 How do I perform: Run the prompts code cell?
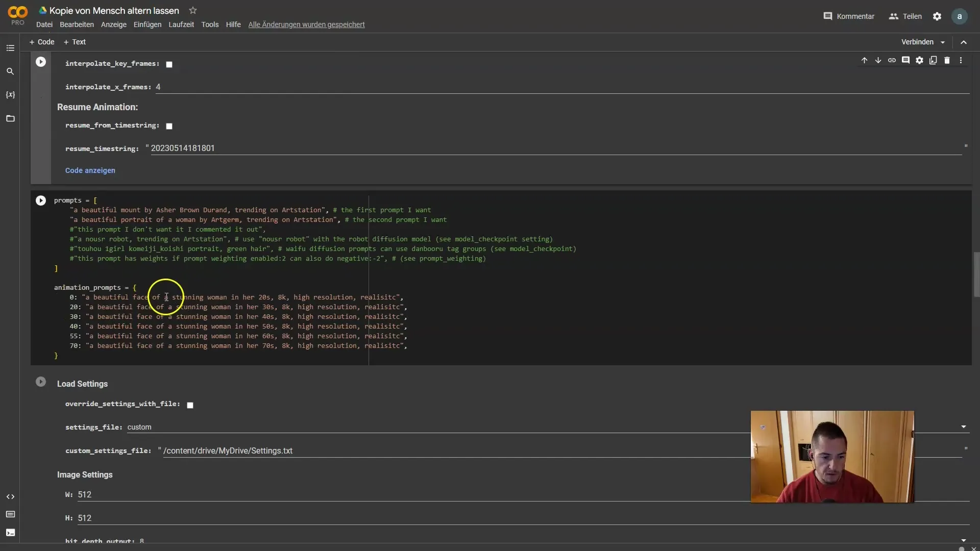coord(41,201)
